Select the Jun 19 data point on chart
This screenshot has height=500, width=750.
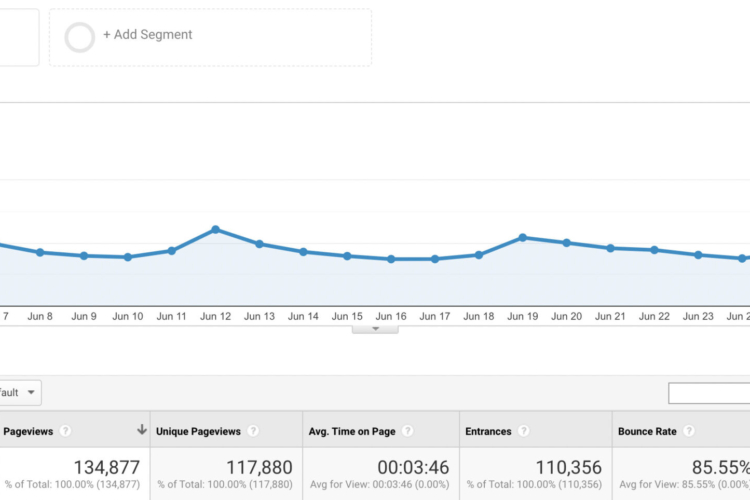coord(522,237)
